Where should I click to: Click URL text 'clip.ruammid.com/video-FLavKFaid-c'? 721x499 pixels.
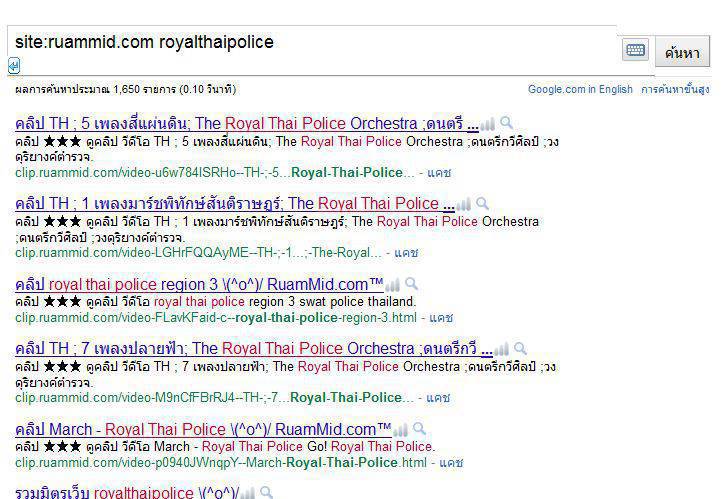[x=216, y=317]
